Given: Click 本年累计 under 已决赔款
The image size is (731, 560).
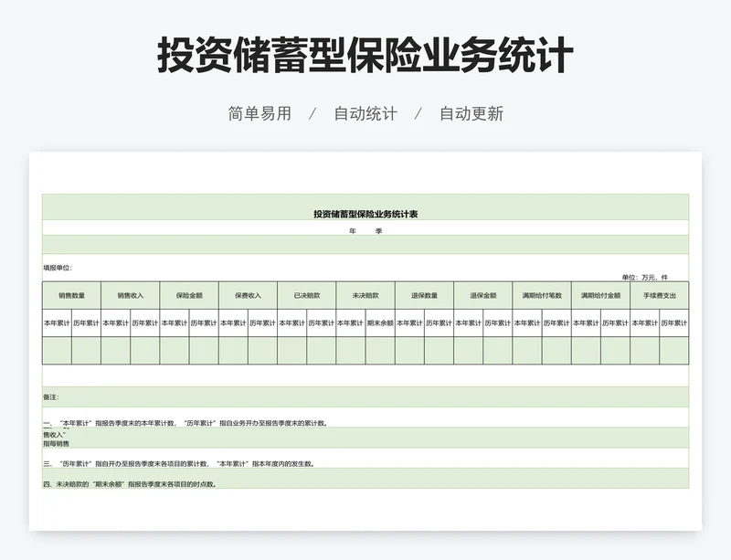Looking at the screenshot, I should coord(291,322).
